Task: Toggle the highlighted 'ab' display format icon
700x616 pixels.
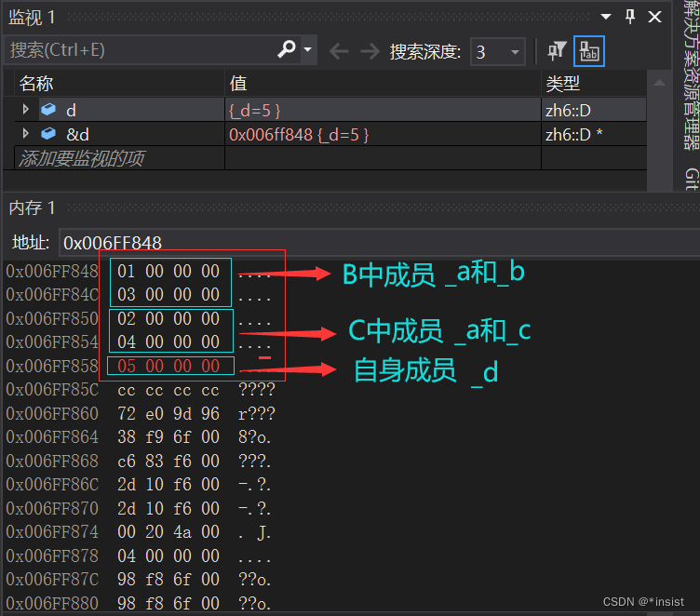Action: 589,51
